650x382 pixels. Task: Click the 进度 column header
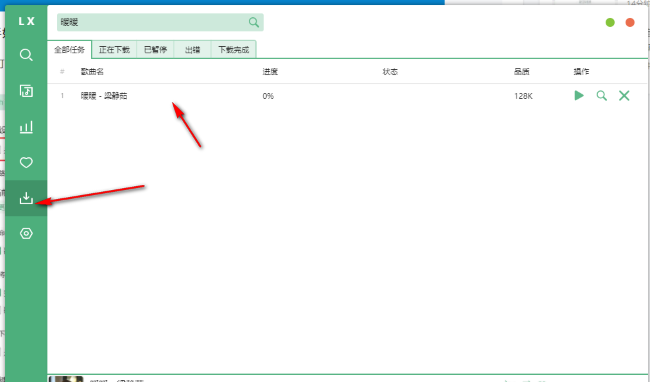coord(270,72)
